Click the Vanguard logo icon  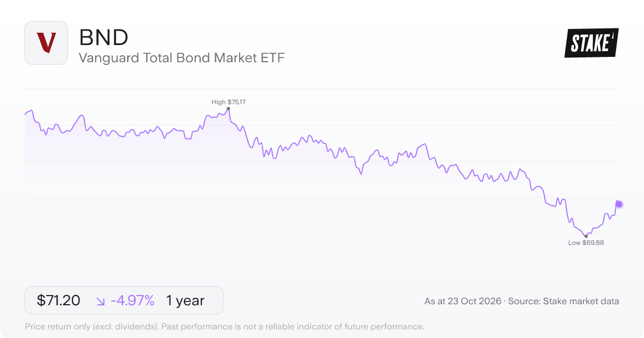point(46,43)
